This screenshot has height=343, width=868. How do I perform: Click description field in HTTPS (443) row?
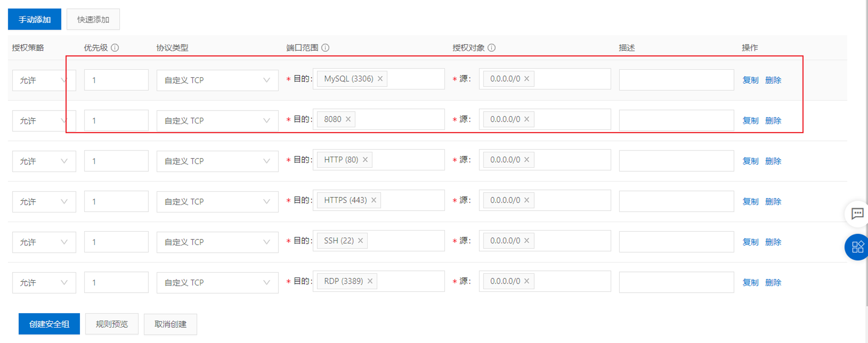click(x=677, y=202)
